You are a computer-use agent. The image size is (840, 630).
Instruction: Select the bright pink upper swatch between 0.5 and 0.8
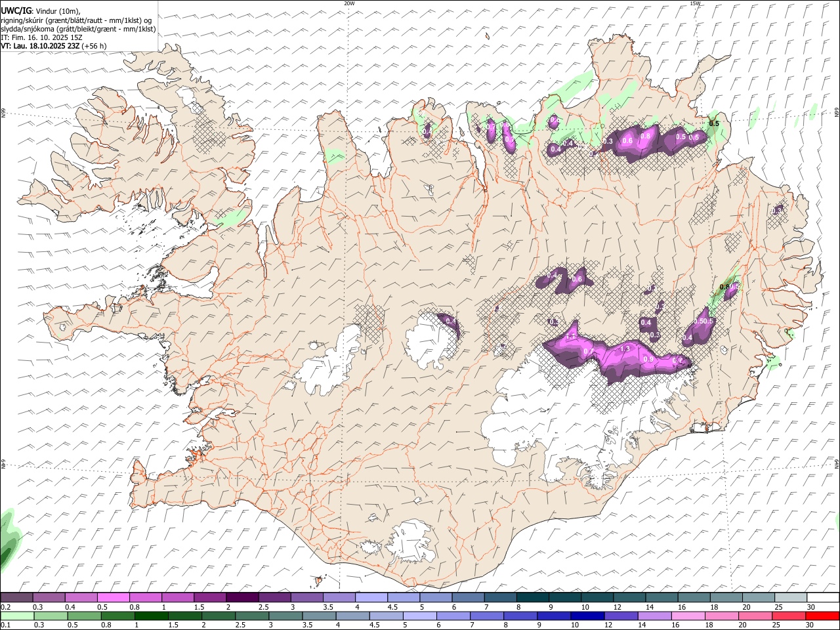pos(113,597)
